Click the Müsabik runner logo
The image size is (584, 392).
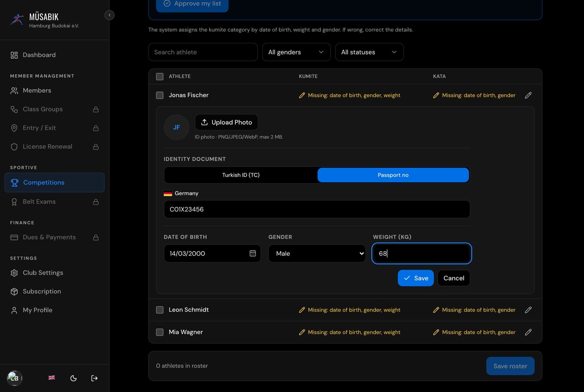coord(17,19)
